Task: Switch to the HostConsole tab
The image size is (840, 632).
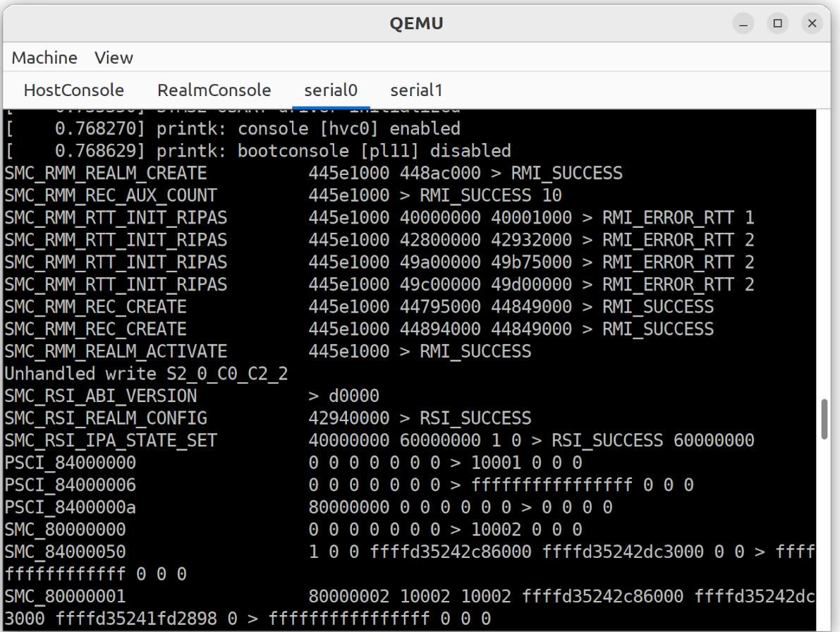Action: pos(74,90)
